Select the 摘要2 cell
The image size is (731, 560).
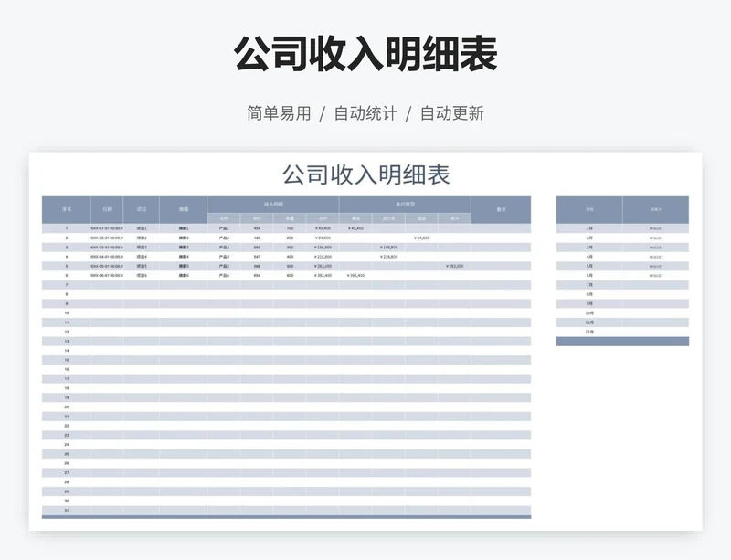pos(184,238)
